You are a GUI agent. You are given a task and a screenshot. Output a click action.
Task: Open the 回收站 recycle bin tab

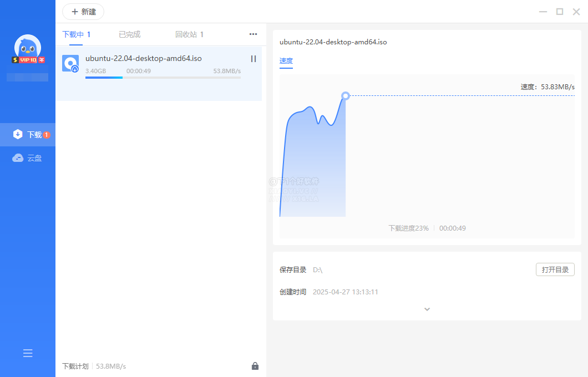[x=189, y=34]
